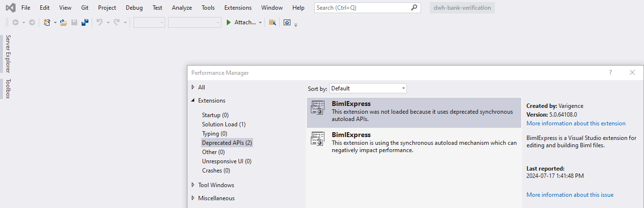
Task: Open the Solution Platforms combo box
Action: click(194, 22)
